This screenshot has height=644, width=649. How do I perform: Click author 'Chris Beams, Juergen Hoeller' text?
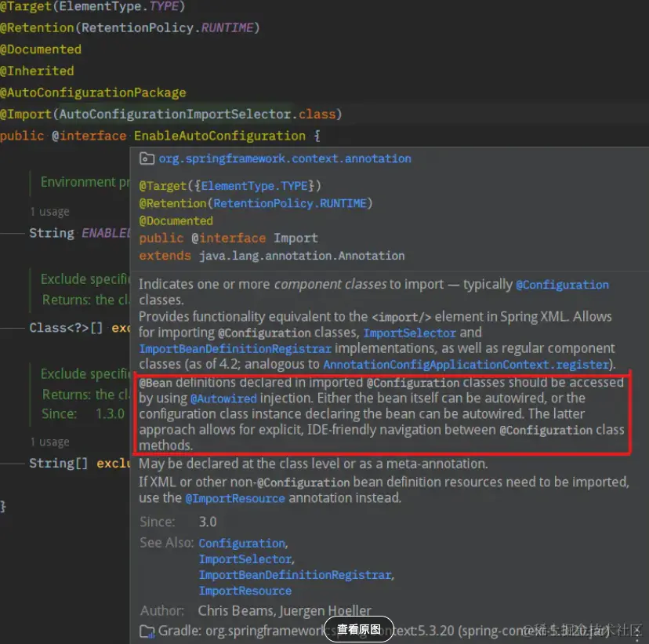[x=285, y=611]
